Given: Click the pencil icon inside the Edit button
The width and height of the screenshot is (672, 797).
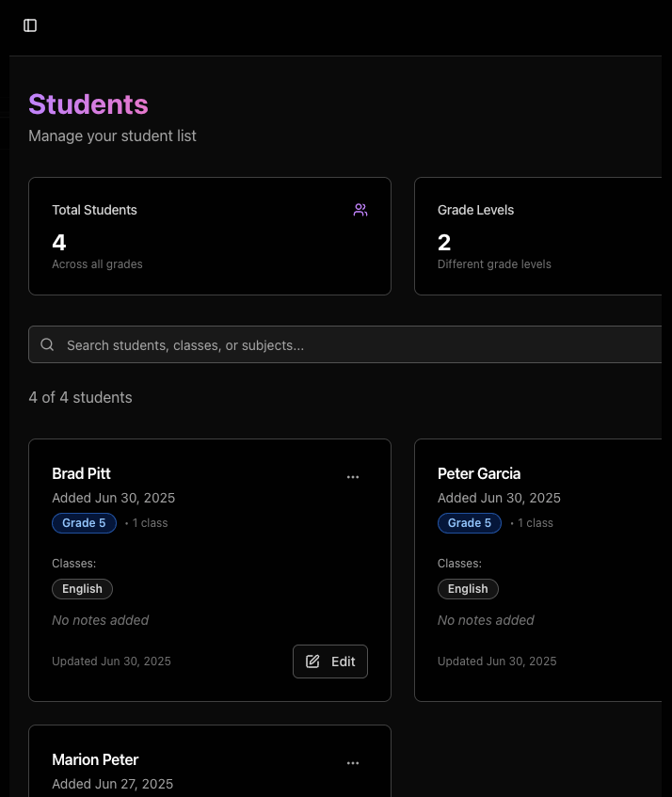Looking at the screenshot, I should [312, 662].
